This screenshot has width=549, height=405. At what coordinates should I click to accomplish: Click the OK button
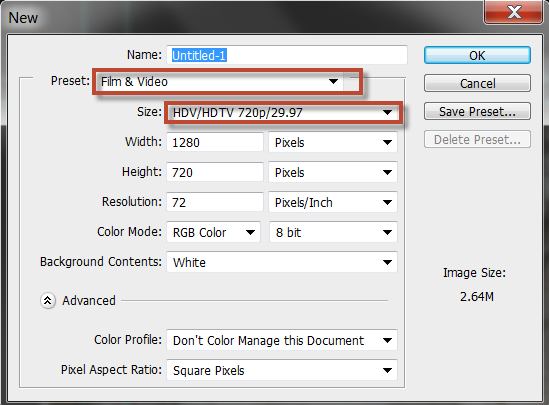pos(477,55)
